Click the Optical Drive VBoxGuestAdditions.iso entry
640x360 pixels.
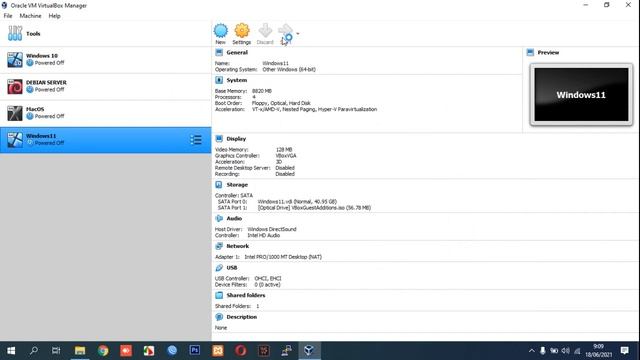[314, 208]
